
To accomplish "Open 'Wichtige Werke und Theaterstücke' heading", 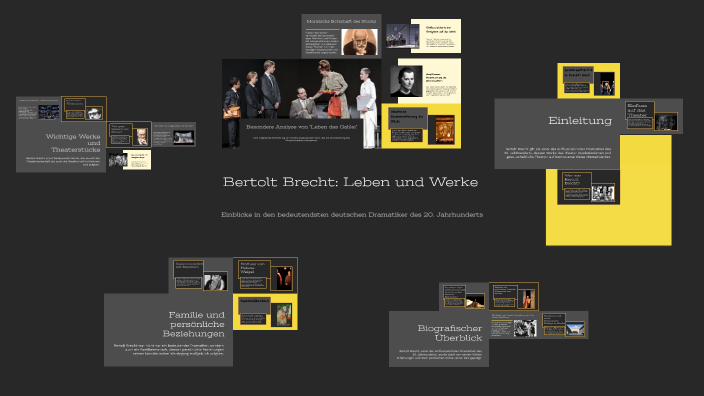I will pos(73,143).
